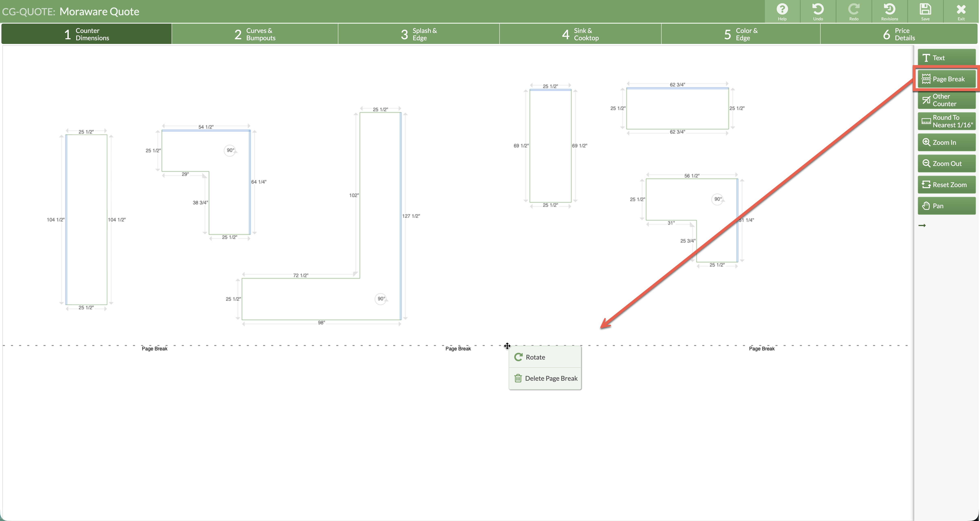Zoom Out of the drawing
This screenshot has height=521, width=980.
click(946, 164)
